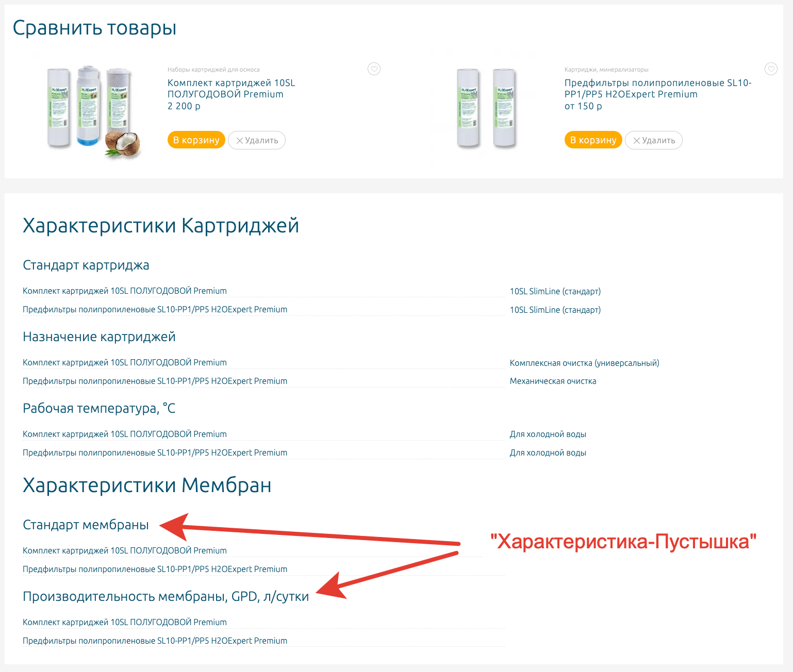793x672 pixels.
Task: Click heart icon for Предфильтры полипропиленовые product
Action: click(x=771, y=69)
